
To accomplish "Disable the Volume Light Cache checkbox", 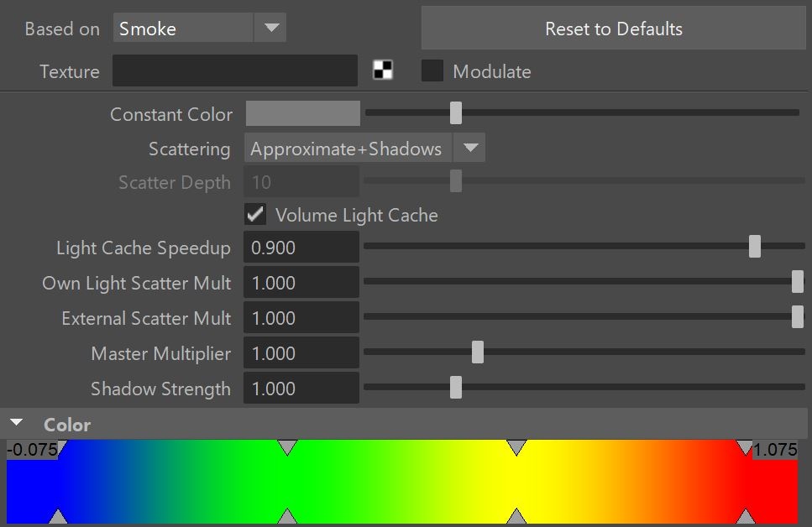I will coord(255,214).
